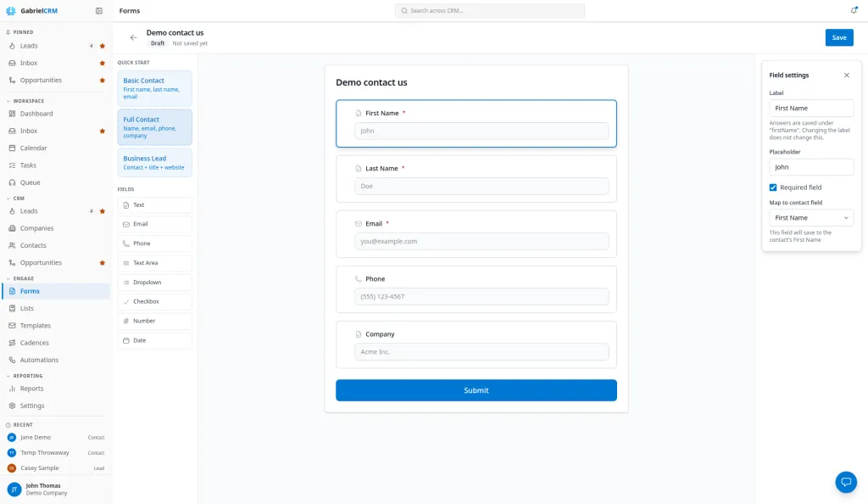Add a Number field
This screenshot has width=868, height=504.
tap(154, 322)
